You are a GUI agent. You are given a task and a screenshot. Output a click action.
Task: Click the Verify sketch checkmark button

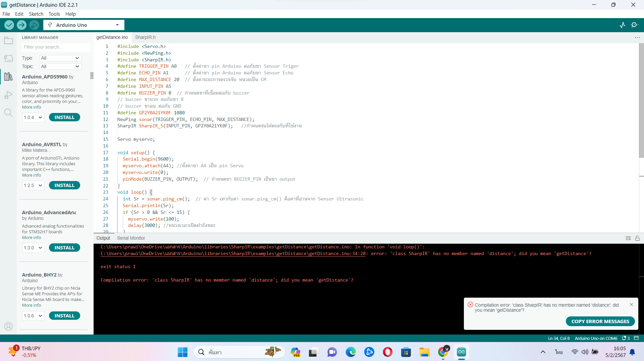tap(9, 25)
